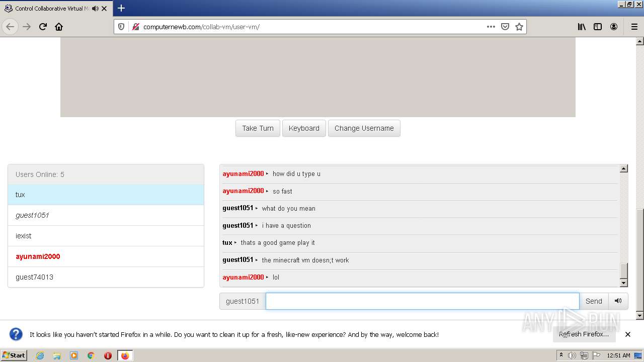
Task: Click chat message 'how did u type u'
Action: [x=296, y=174]
